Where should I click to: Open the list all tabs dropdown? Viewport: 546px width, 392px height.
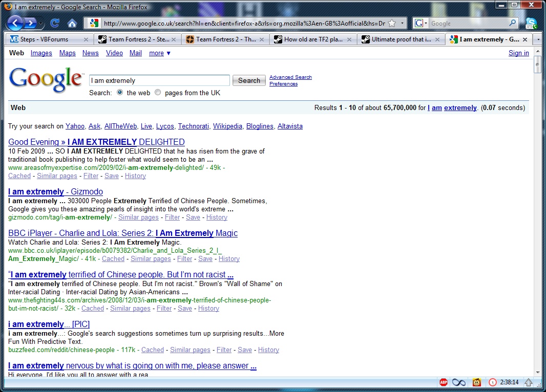pyautogui.click(x=538, y=39)
